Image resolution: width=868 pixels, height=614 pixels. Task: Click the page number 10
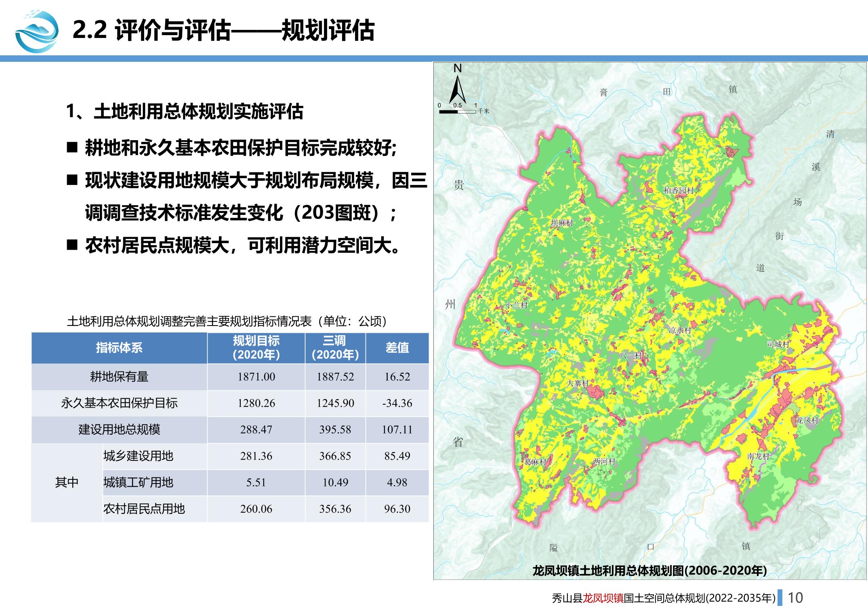[795, 597]
